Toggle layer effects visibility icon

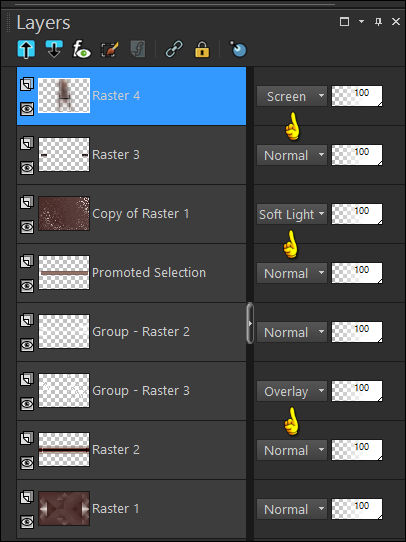click(x=82, y=49)
